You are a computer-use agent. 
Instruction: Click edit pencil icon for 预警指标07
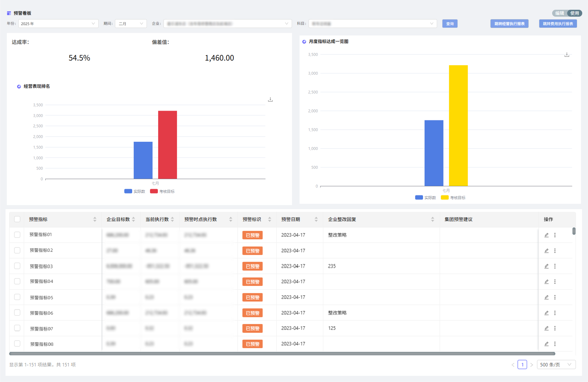click(546, 328)
